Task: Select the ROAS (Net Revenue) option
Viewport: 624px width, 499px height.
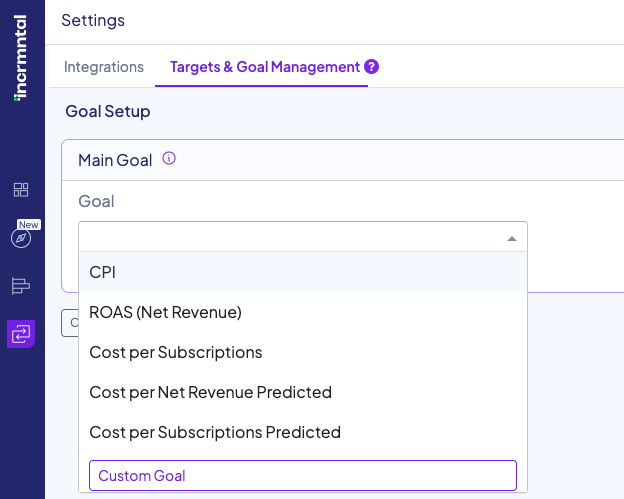Action: point(165,312)
